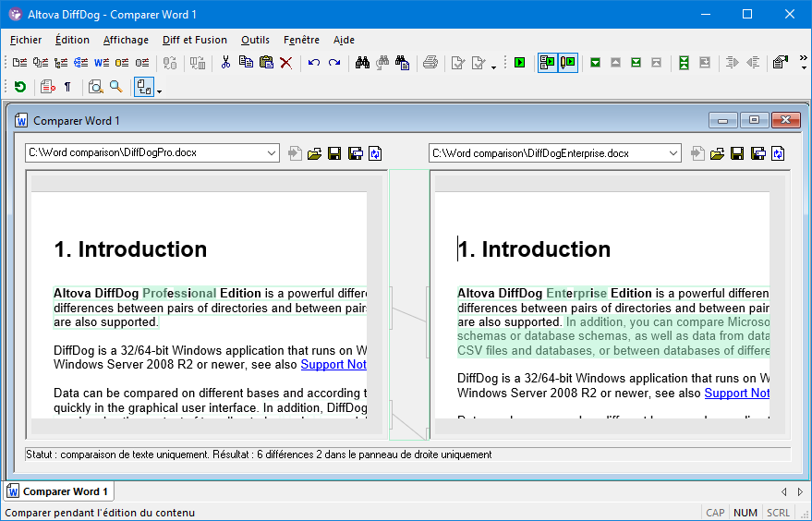Click the NUM indicator in status bar
This screenshot has height=521, width=812.
[745, 513]
